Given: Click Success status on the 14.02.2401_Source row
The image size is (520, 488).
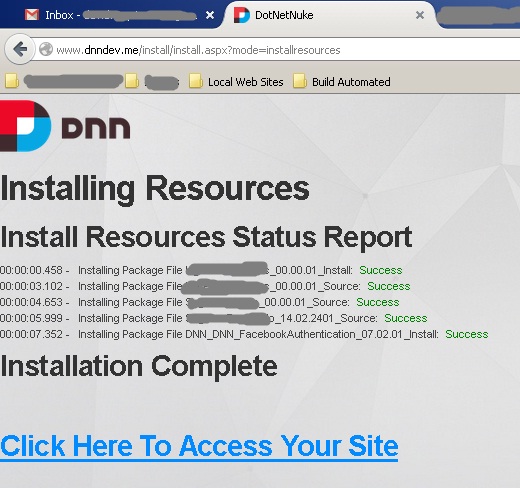Looking at the screenshot, I should (x=406, y=318).
